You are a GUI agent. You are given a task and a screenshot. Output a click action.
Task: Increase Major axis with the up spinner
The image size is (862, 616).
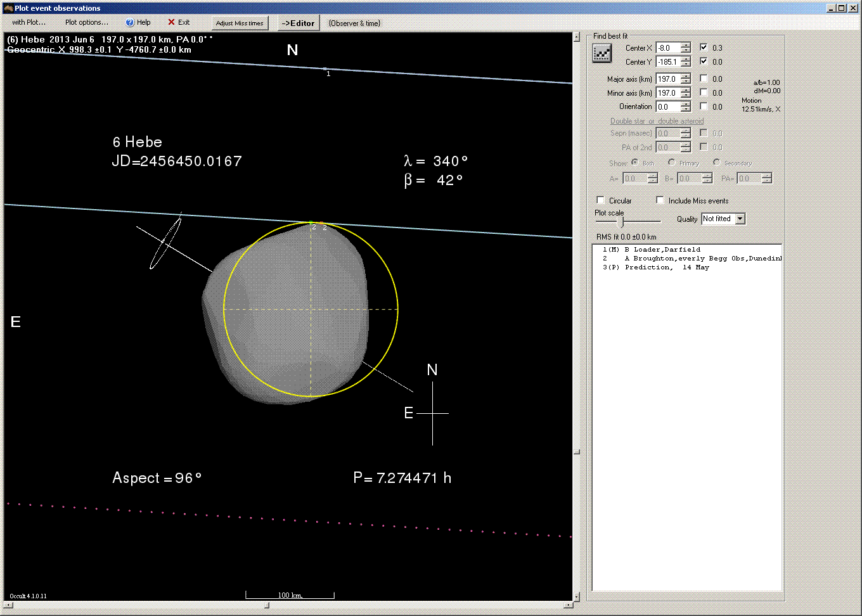pyautogui.click(x=686, y=76)
